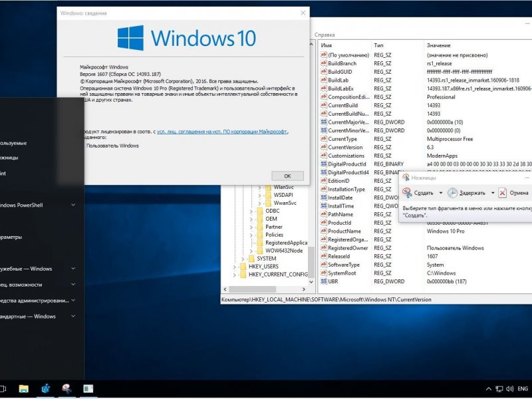Select the BuildLab value icon
532x399 pixels.
tap(323, 80)
